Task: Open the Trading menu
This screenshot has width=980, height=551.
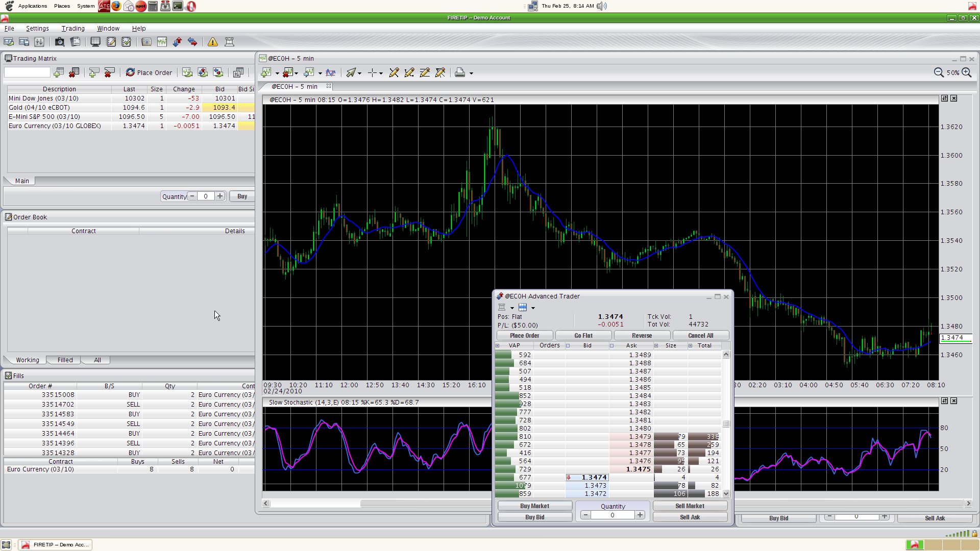Action: [x=73, y=29]
